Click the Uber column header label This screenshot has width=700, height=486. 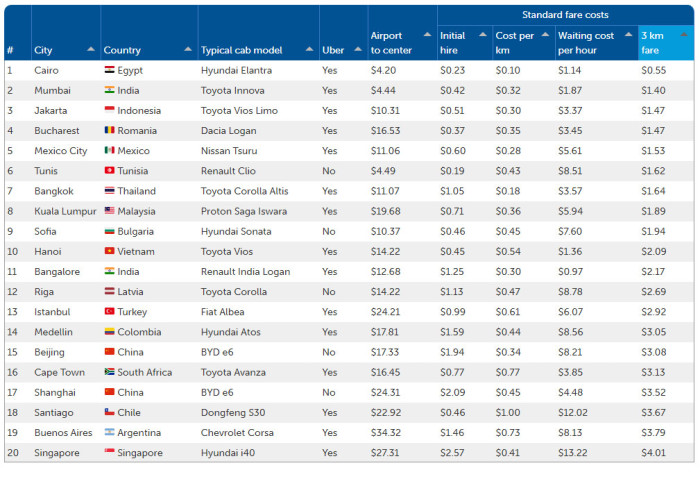333,50
